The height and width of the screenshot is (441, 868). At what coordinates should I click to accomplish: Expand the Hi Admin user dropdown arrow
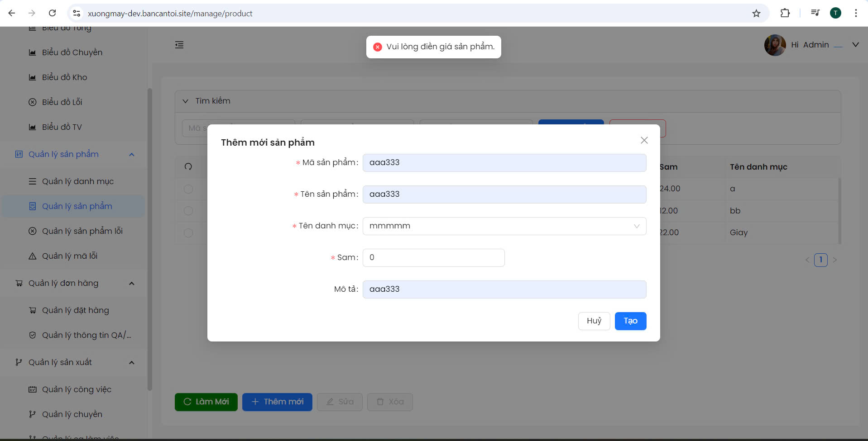tap(855, 45)
